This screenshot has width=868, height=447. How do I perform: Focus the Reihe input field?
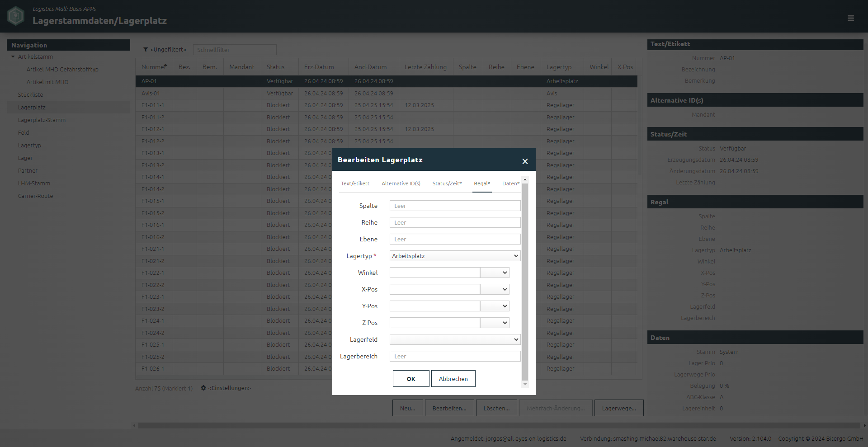[x=455, y=222]
